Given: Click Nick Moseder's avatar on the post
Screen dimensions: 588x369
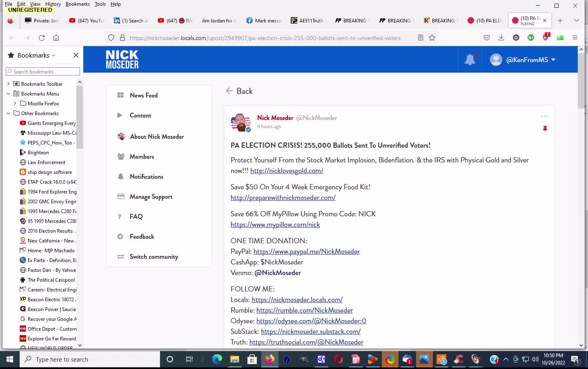Looking at the screenshot, I should click(241, 122).
